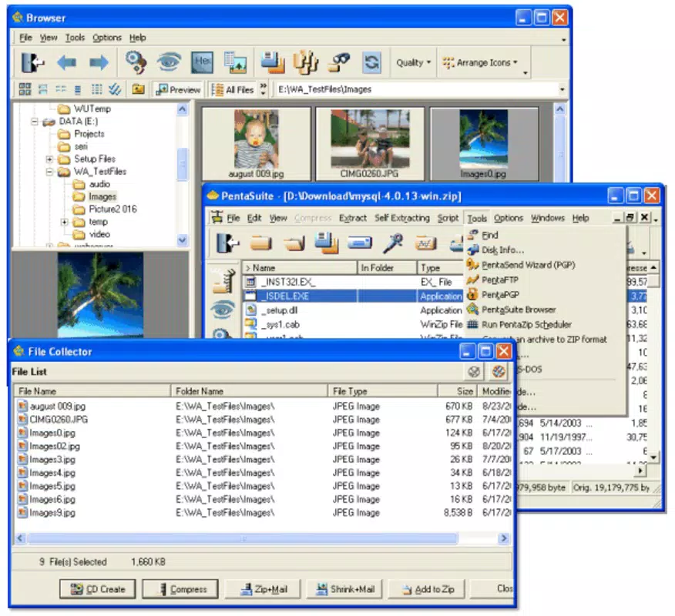Open the path dropdown for E:\WA_TestFiles\Images
Screen dimensions: 675x616
(x=562, y=89)
